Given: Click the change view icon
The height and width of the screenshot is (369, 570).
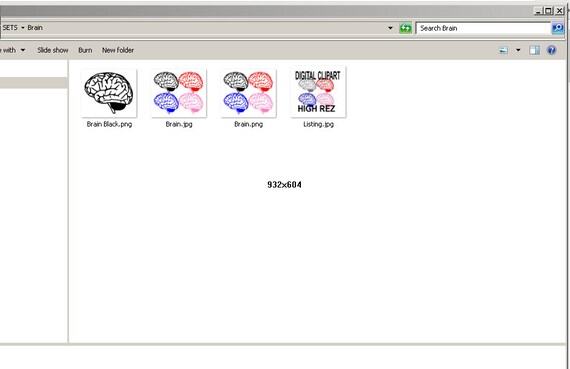Looking at the screenshot, I should point(503,50).
